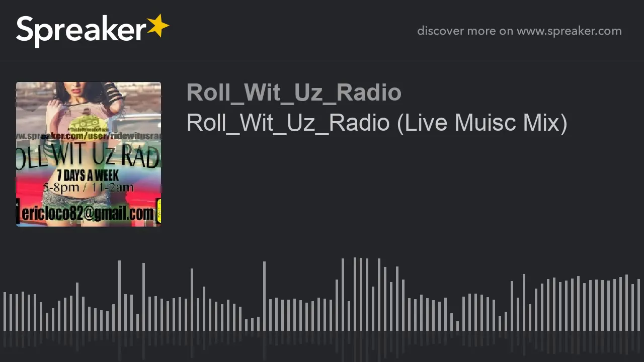Click the Roll_Wit_Uz_Radio show name heading
Screen dimensions: 644x362
click(294, 93)
